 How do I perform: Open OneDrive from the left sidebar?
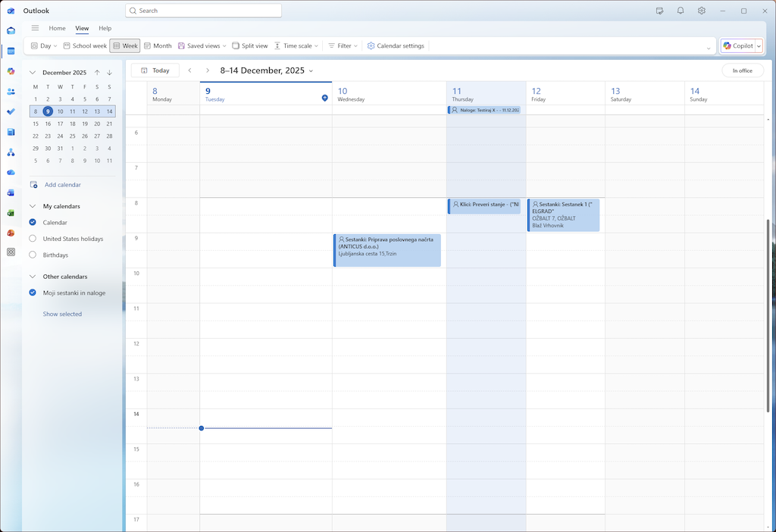coord(11,173)
